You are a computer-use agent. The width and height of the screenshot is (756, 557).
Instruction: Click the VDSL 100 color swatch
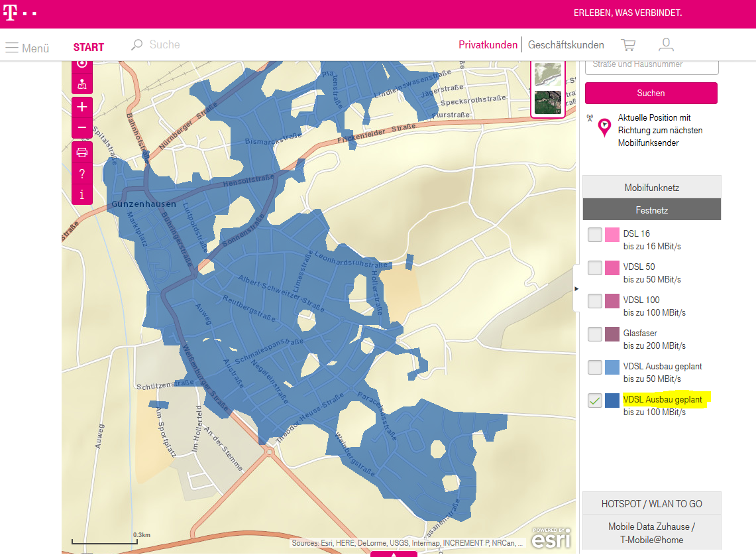click(612, 300)
